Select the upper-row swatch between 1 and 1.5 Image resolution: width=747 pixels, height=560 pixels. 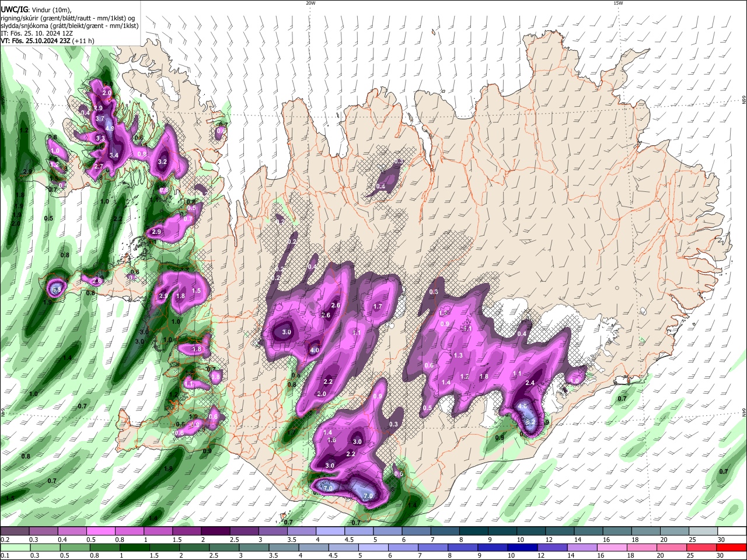(x=158, y=531)
